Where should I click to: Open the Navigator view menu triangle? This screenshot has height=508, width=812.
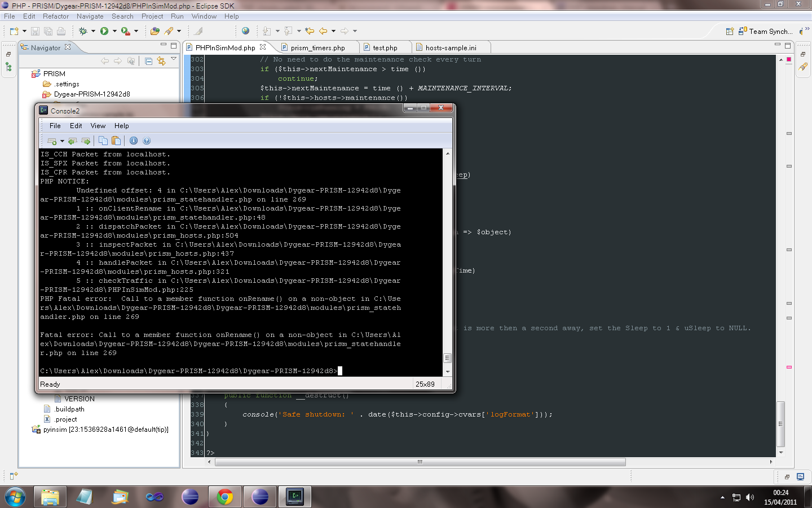point(174,59)
